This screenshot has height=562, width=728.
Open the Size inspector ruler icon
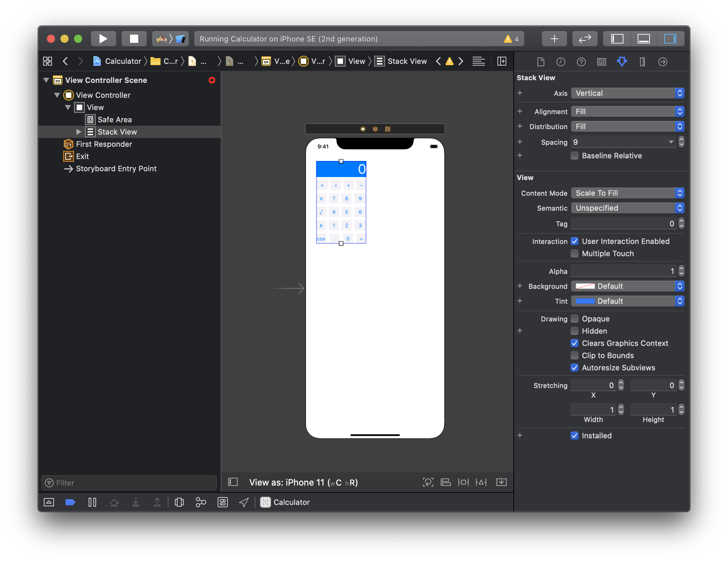642,62
